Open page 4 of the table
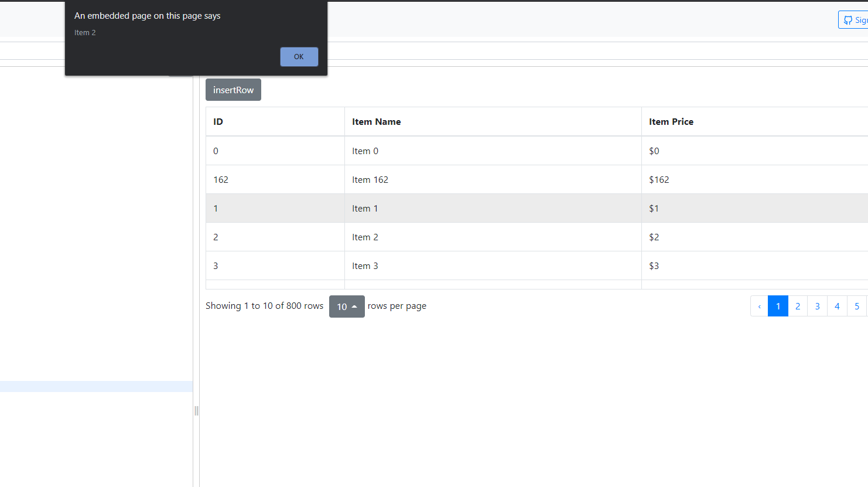The width and height of the screenshot is (868, 487). [x=837, y=306]
